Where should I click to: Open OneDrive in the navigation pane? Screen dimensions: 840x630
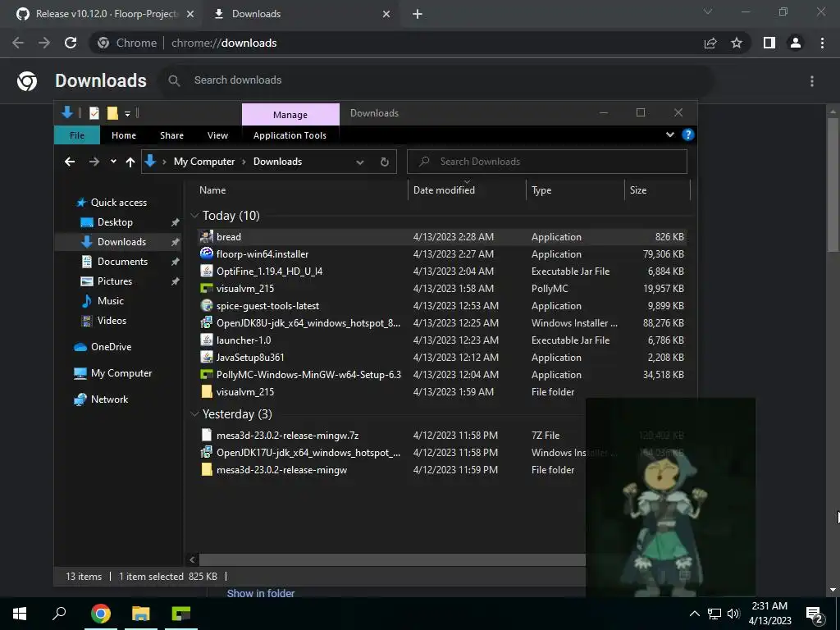111,347
